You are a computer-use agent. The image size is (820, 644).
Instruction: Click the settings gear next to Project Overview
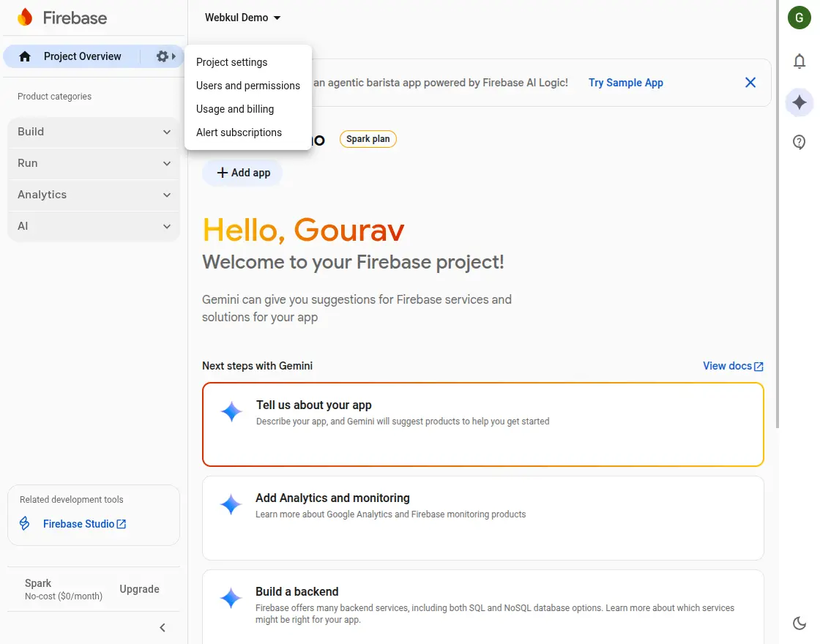(x=163, y=56)
